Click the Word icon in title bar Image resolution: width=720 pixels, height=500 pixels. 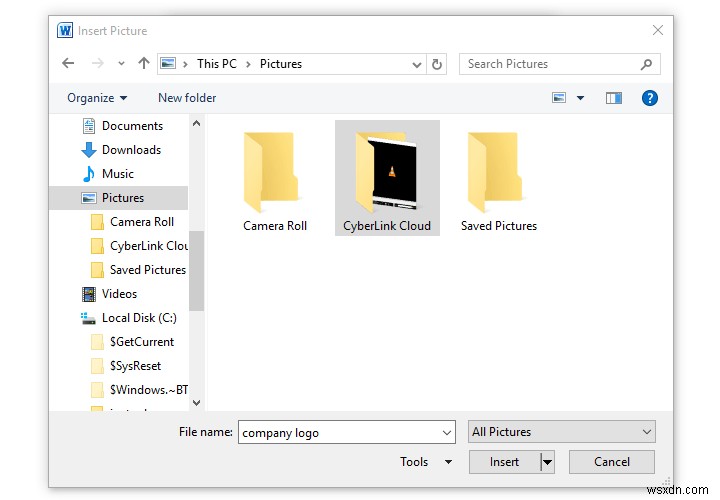pyautogui.click(x=65, y=30)
